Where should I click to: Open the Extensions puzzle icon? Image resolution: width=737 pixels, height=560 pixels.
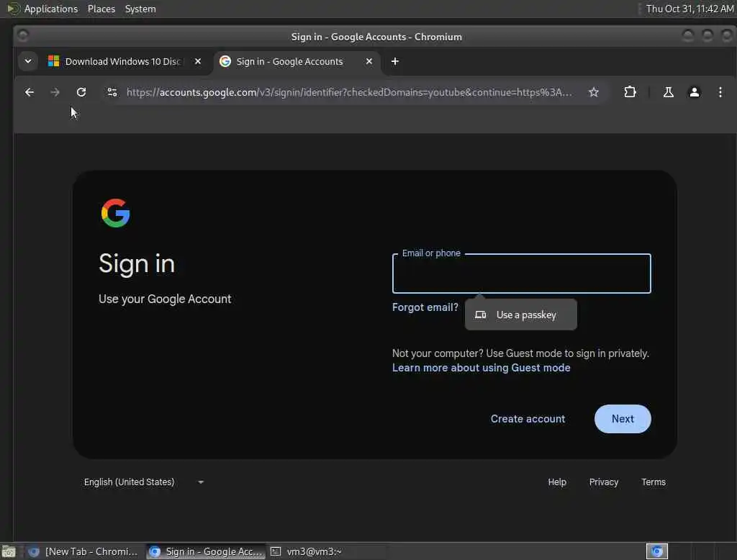[630, 92]
